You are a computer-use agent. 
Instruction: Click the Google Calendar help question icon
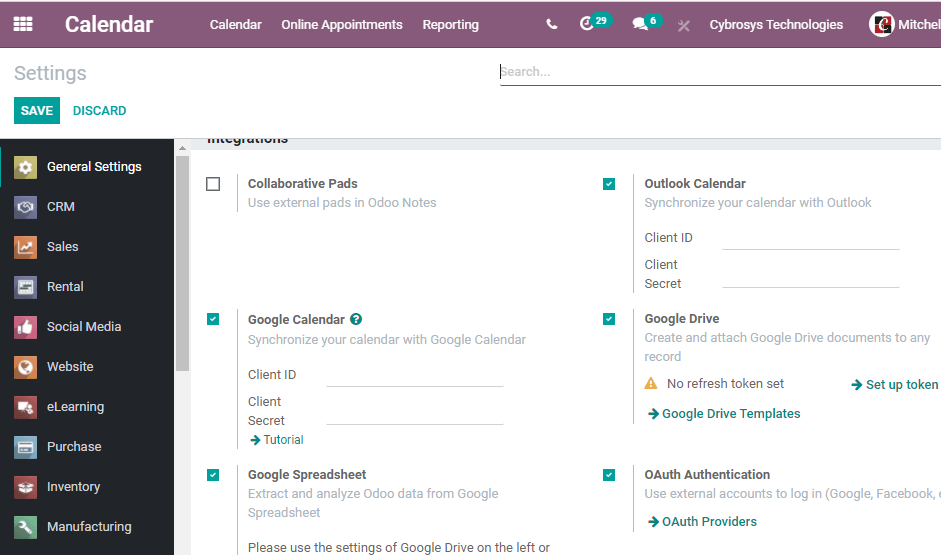click(356, 319)
